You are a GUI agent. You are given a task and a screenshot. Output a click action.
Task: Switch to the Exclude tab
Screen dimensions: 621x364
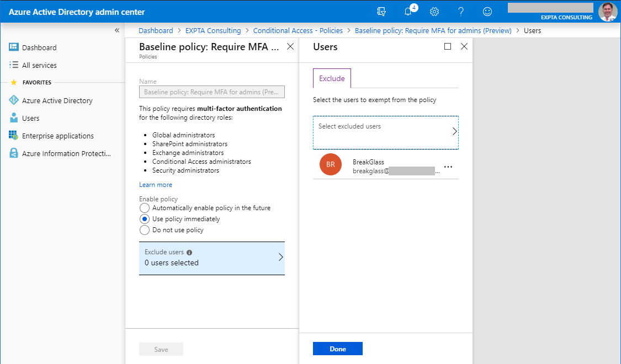pos(332,78)
